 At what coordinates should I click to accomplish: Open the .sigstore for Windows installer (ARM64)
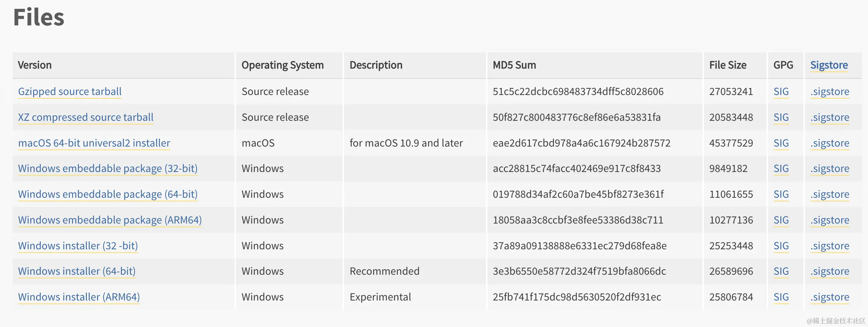click(x=829, y=297)
